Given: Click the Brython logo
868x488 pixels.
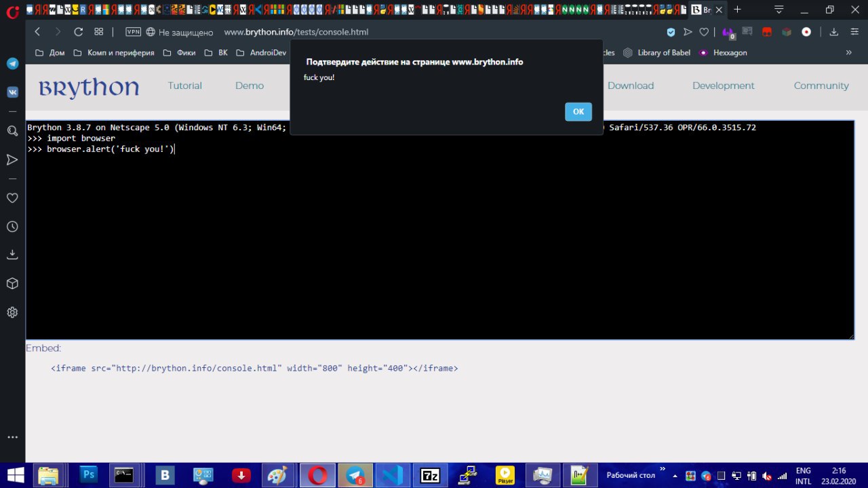Looking at the screenshot, I should tap(89, 88).
